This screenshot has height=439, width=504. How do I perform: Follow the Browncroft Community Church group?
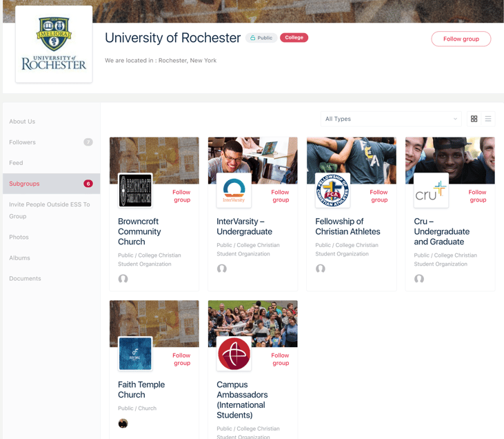click(181, 196)
